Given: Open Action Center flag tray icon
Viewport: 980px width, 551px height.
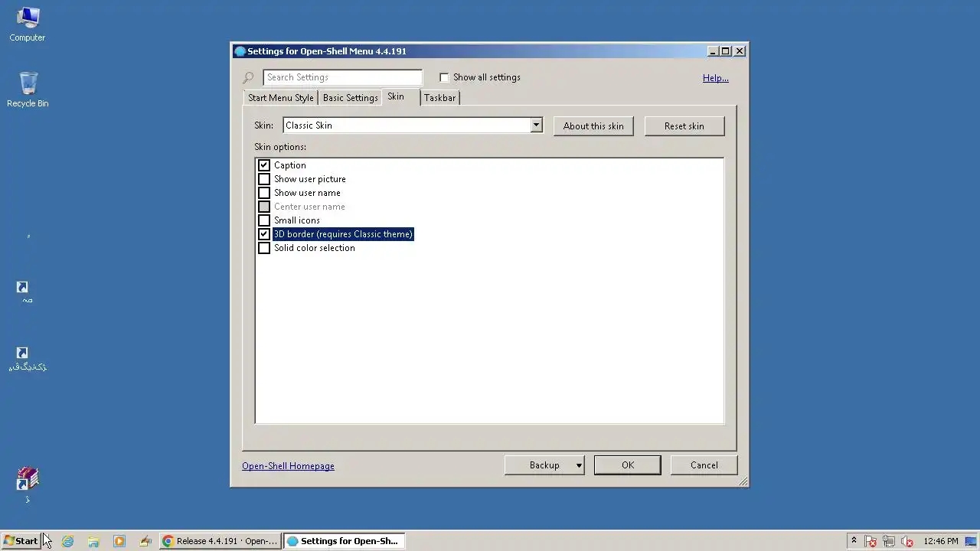Looking at the screenshot, I should point(871,541).
